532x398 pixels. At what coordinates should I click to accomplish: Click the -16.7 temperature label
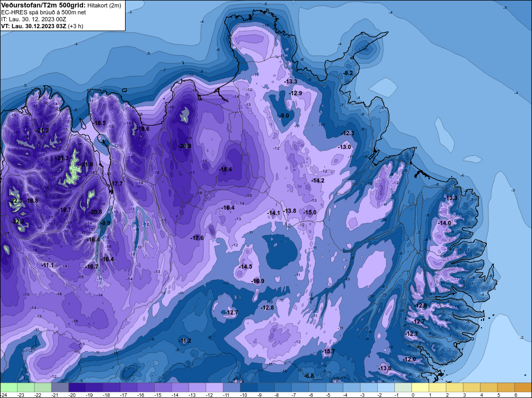(x=92, y=267)
